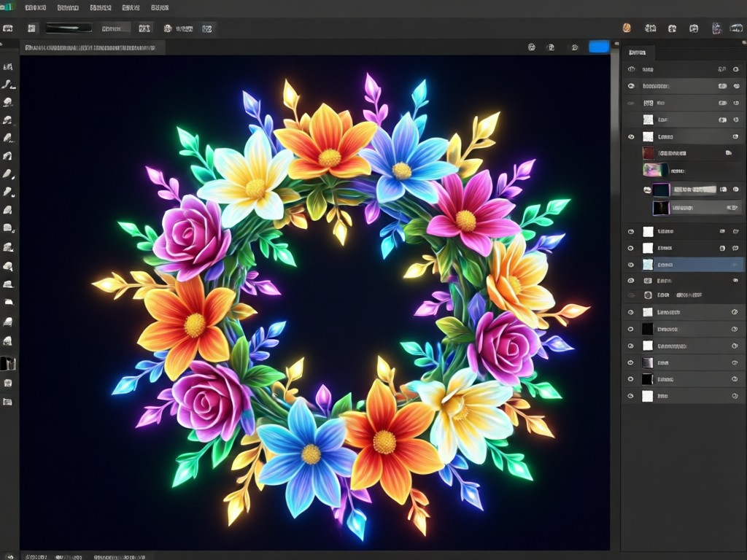
Task: Click the first icon in the options bar
Action: click(7, 28)
